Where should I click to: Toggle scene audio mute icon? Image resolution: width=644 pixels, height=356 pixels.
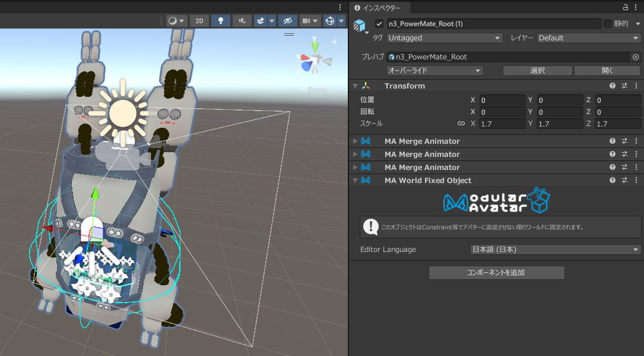pos(242,21)
